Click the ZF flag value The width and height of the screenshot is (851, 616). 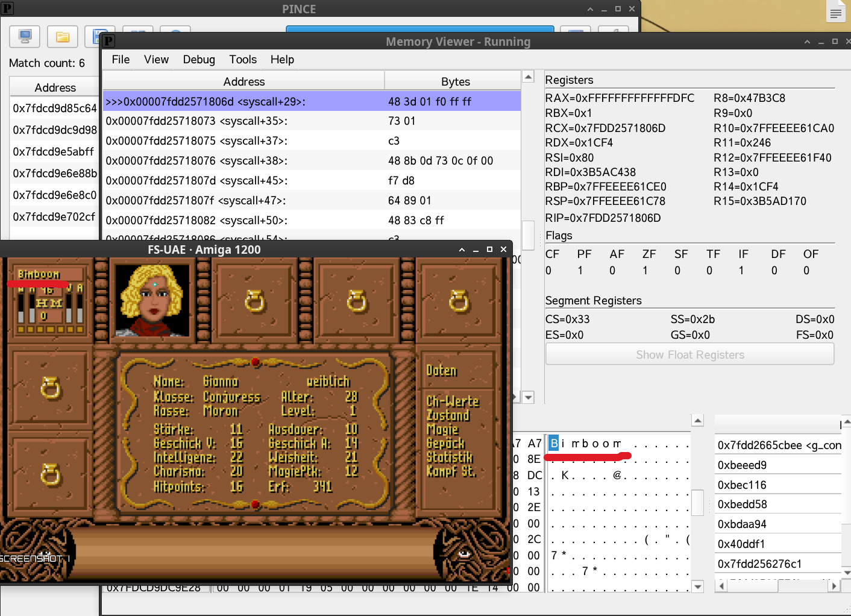[645, 271]
